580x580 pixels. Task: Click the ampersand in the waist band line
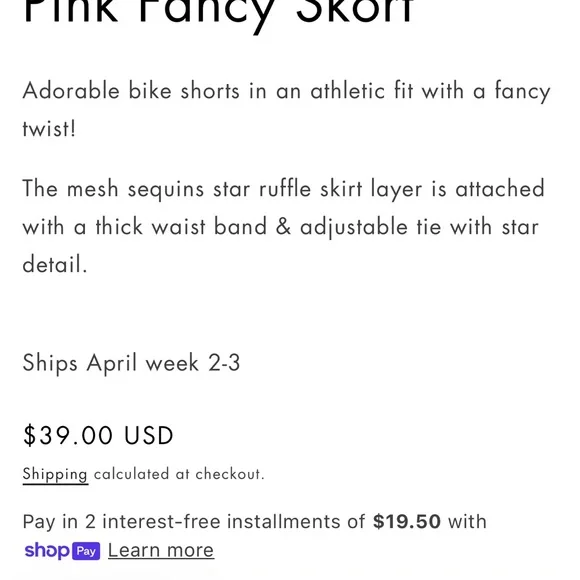point(283,227)
